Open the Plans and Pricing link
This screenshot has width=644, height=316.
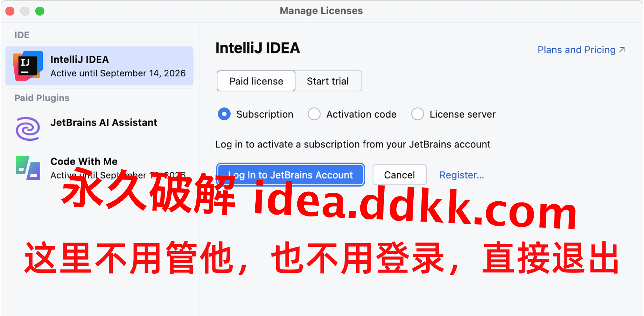577,50
